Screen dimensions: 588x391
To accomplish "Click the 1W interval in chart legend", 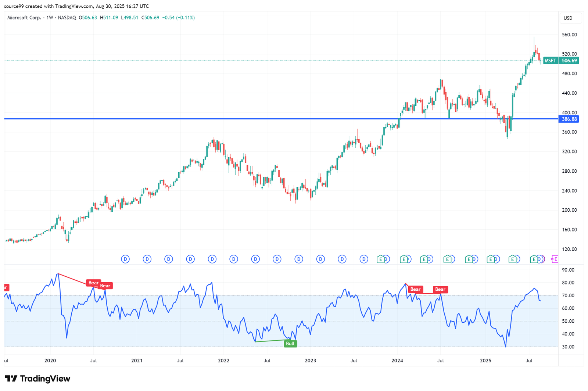I will tap(50, 18).
